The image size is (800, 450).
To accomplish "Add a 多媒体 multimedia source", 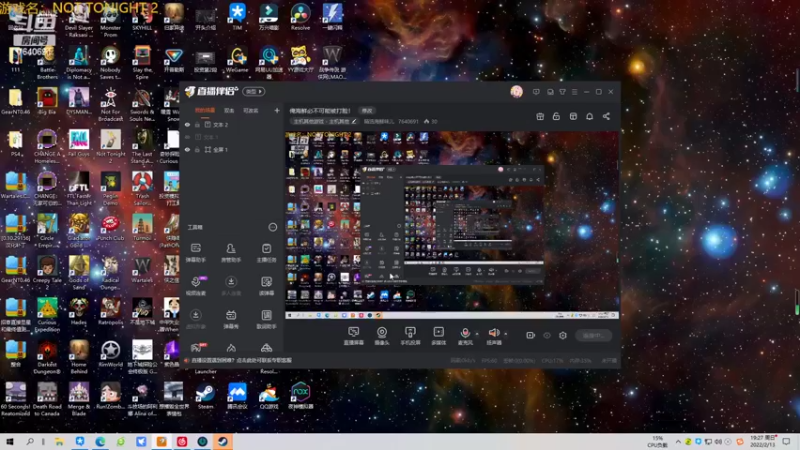I will pyautogui.click(x=438, y=336).
